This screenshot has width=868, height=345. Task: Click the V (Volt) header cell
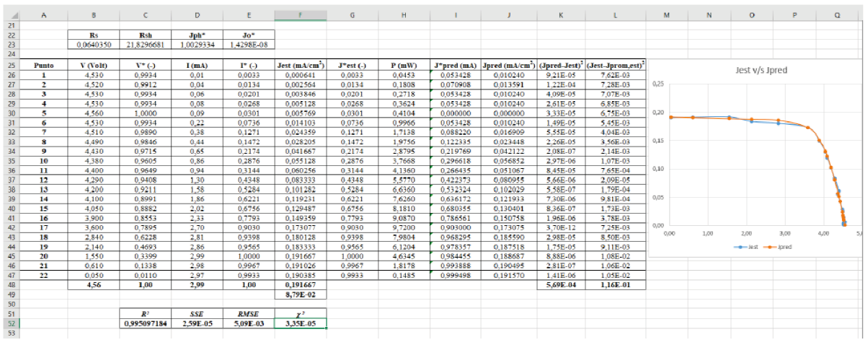95,64
